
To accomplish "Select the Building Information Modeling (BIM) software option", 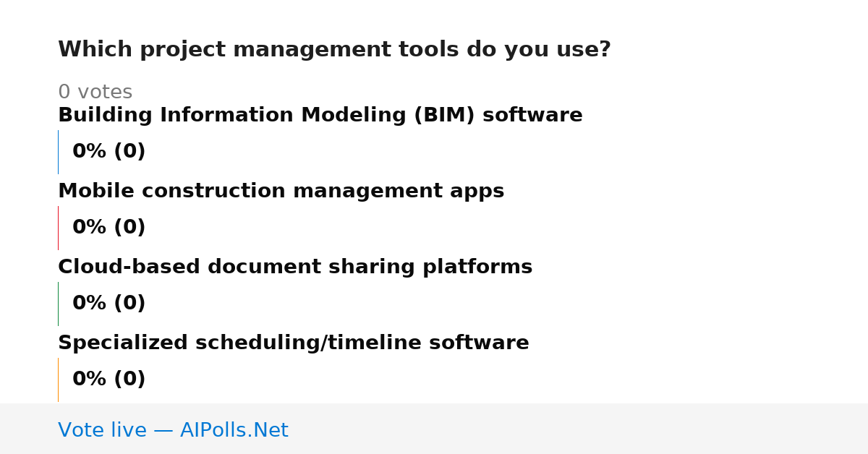I will (320, 116).
